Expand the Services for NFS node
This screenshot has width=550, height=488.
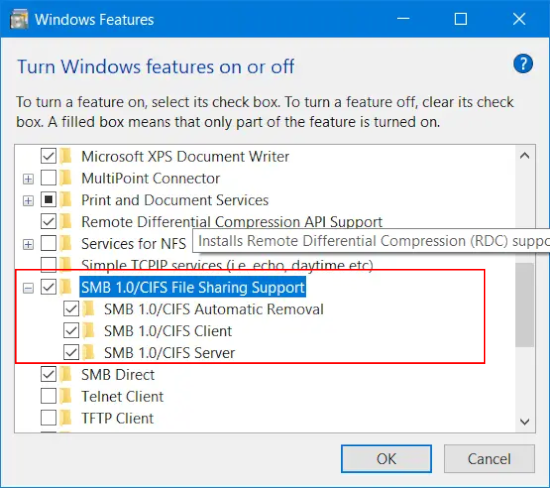28,245
